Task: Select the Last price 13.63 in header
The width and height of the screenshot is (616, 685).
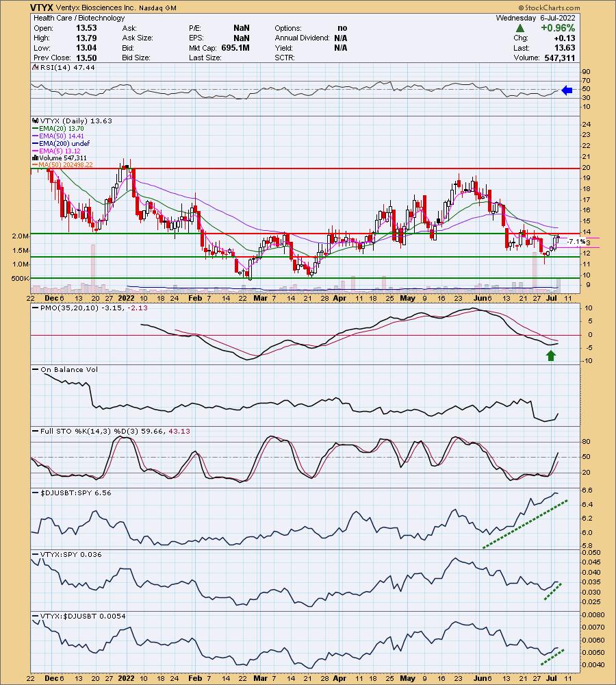Action: tap(565, 48)
